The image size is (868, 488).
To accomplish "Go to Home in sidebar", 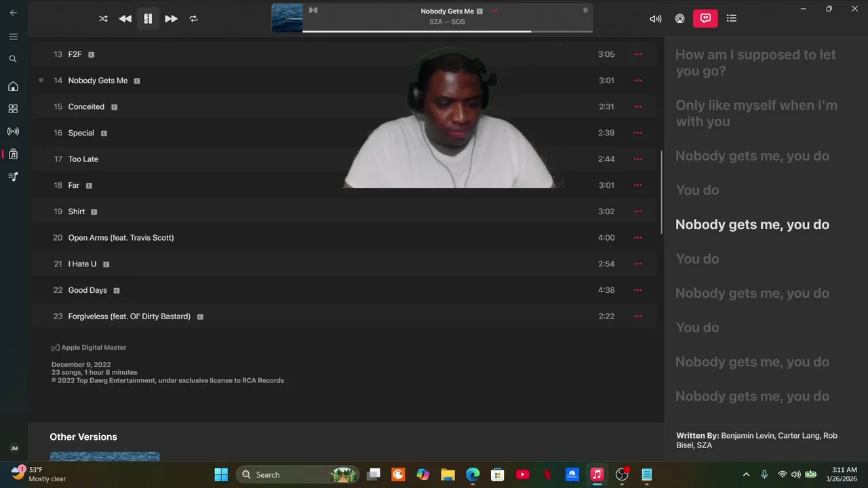I will coord(13,86).
